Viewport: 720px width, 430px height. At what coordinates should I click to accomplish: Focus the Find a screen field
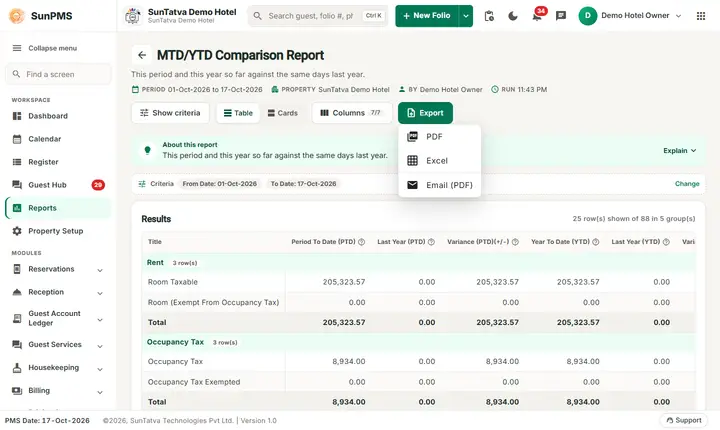coord(58,74)
